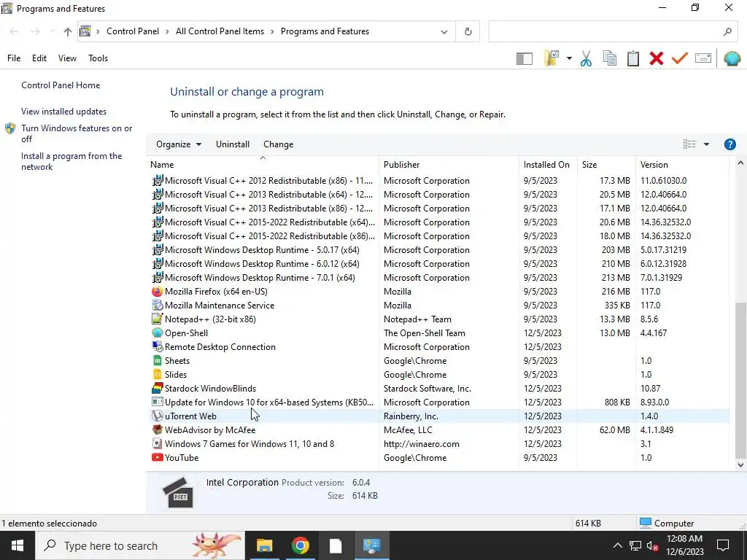
Task: Select Microsoft Visual C++ 2012 Redistributable (x86) row
Action: (x=438, y=181)
